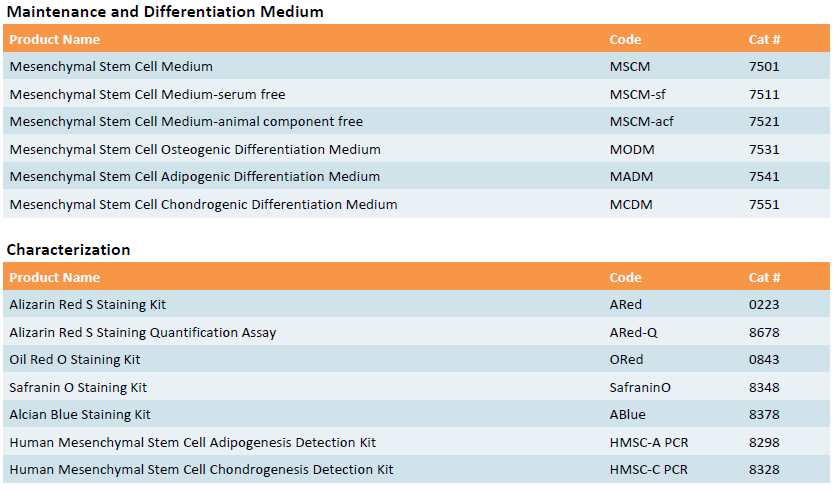The width and height of the screenshot is (839, 490).
Task: Click Cat # header in Characterization table
Action: click(x=764, y=277)
